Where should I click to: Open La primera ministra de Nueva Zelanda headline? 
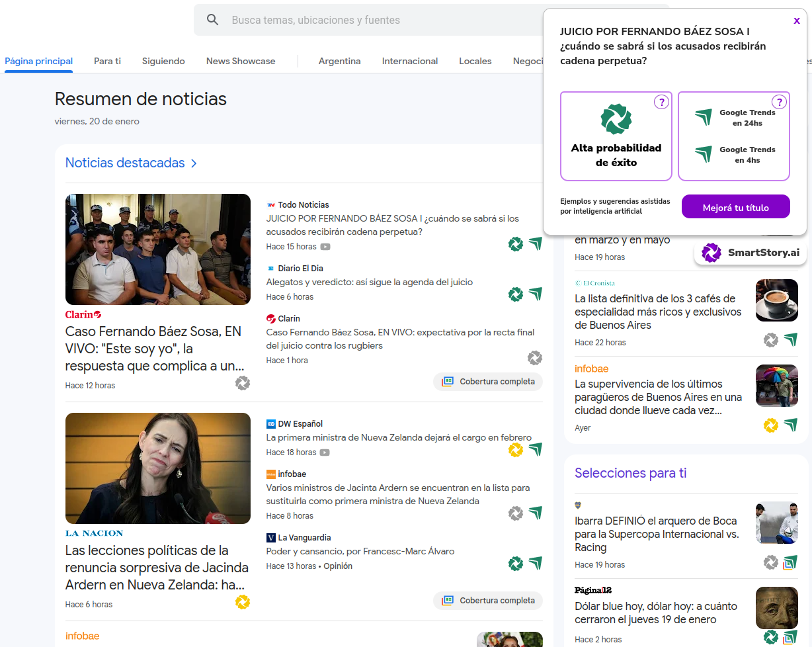399,437
